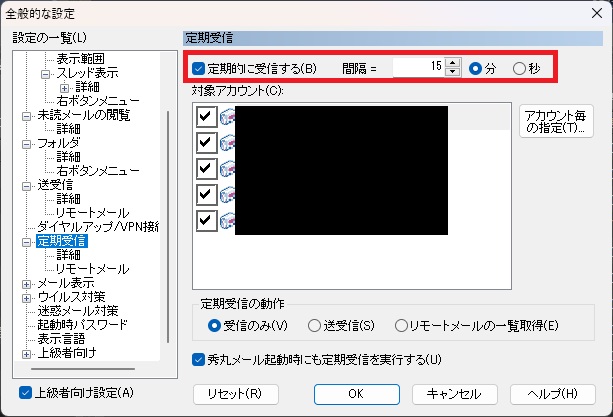This screenshot has height=417, width=613.
Task: Select 右ボタンメニュー under スレッド表示
Action: coord(98,101)
